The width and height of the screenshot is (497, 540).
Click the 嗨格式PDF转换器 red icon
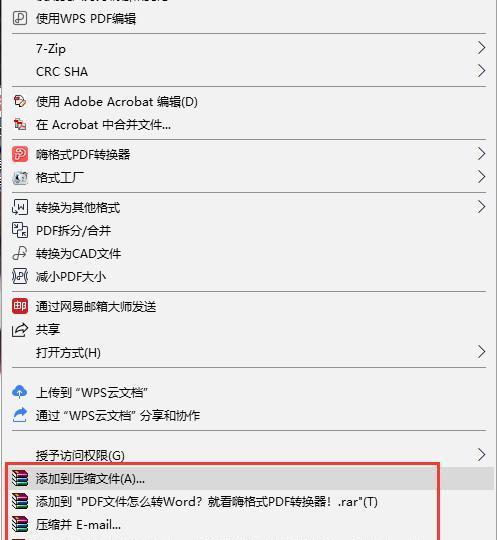[x=20, y=154]
